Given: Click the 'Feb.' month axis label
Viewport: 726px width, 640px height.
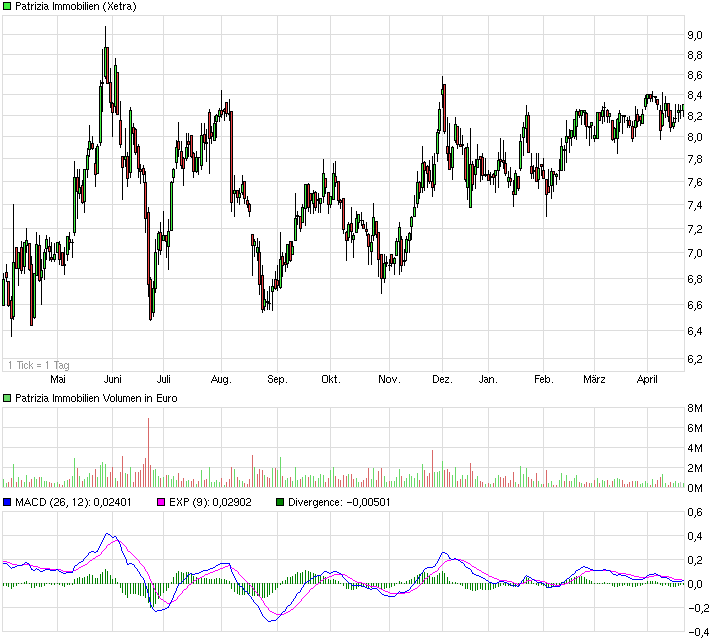Looking at the screenshot, I should (544, 379).
